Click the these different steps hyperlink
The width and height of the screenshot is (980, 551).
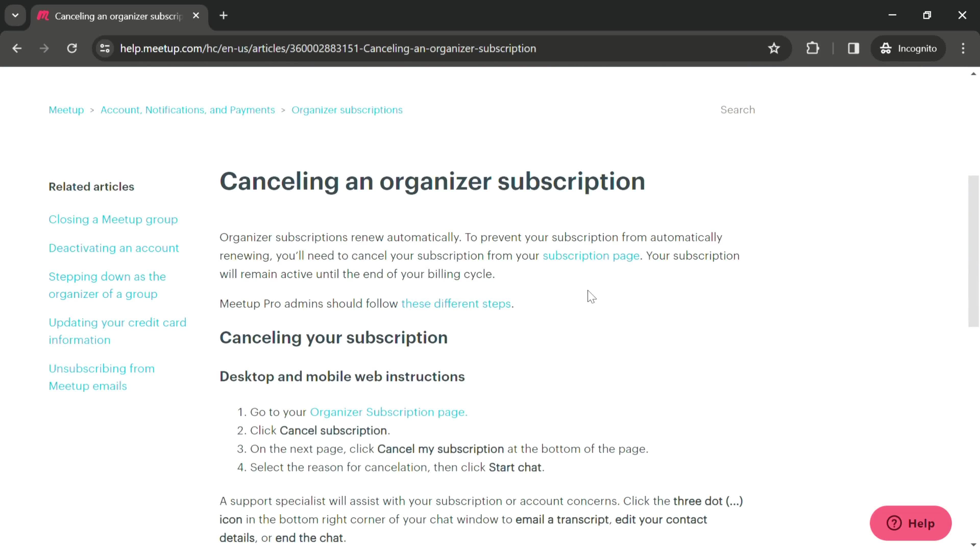[x=455, y=303]
